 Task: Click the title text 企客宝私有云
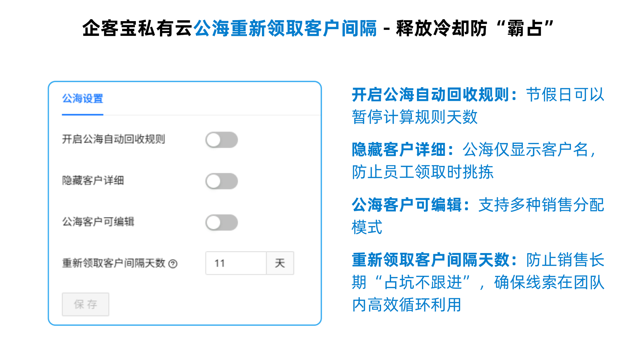click(138, 28)
